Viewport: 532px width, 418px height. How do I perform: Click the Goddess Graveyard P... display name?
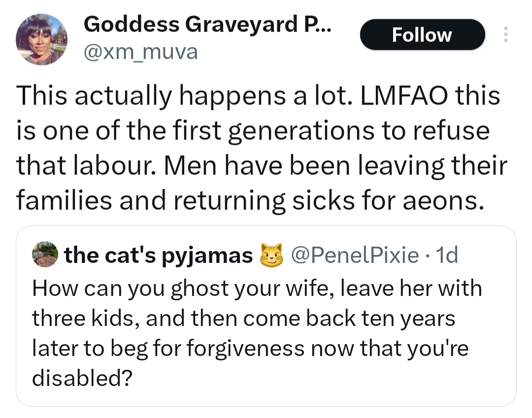(207, 24)
